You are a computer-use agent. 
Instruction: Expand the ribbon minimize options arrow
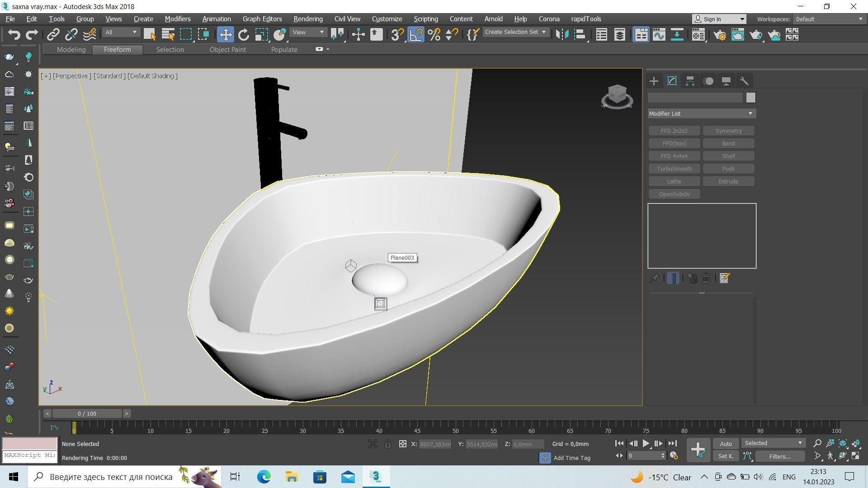(x=328, y=49)
